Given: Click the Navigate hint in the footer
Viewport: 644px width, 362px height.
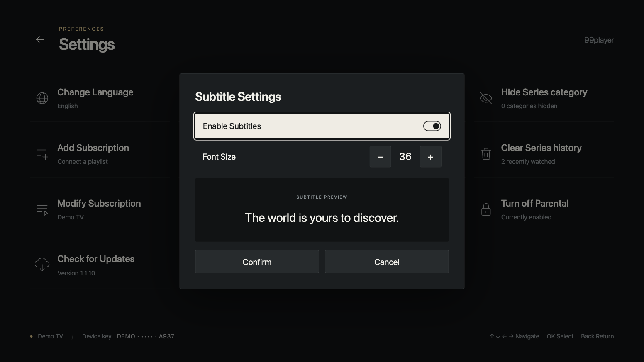Looking at the screenshot, I should pyautogui.click(x=515, y=336).
